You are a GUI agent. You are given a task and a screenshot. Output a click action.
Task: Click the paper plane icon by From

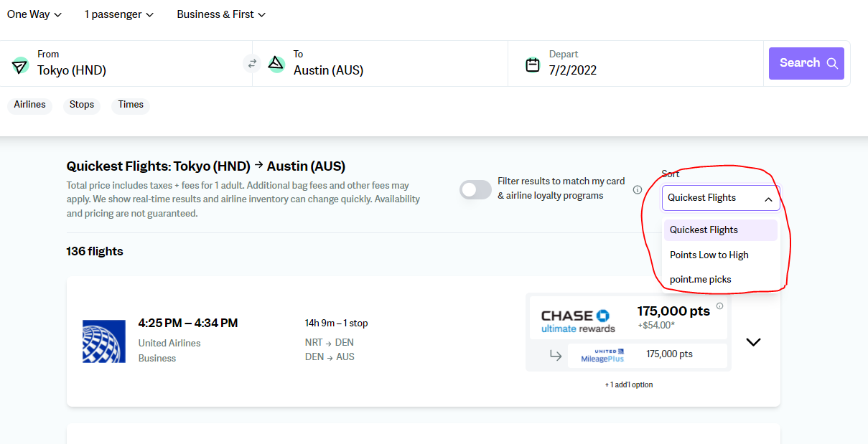pyautogui.click(x=19, y=65)
